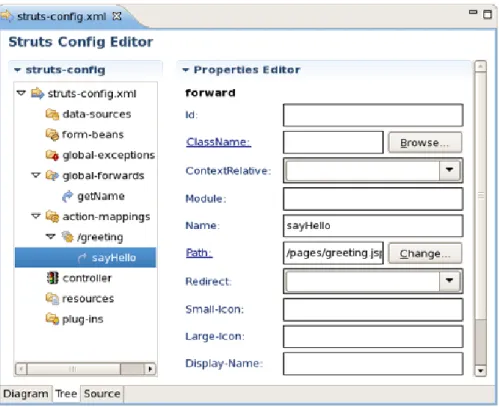The image size is (499, 407).
Task: Click the plug-ins folder icon
Action: point(52,319)
